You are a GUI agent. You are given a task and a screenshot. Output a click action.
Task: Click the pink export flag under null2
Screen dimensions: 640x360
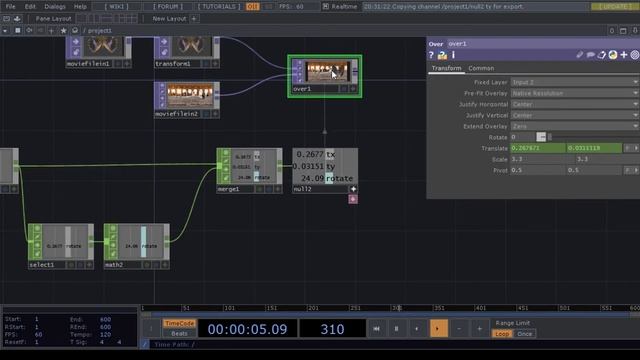353,199
